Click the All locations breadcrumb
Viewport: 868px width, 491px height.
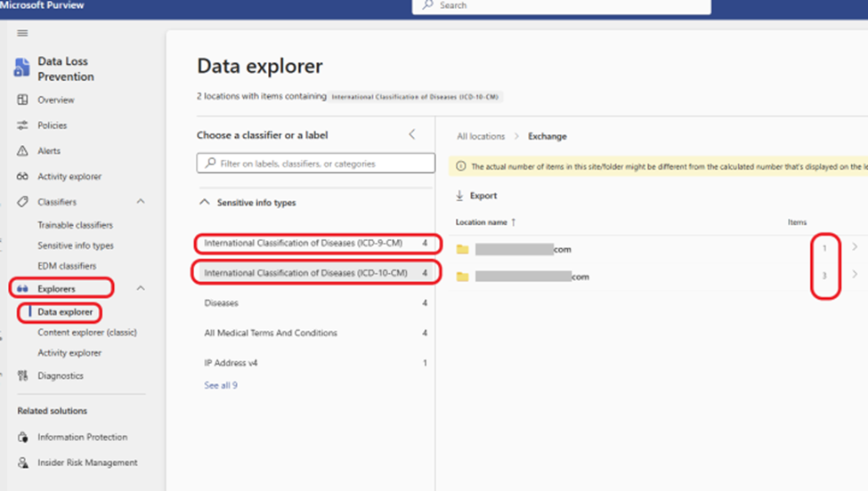[481, 136]
